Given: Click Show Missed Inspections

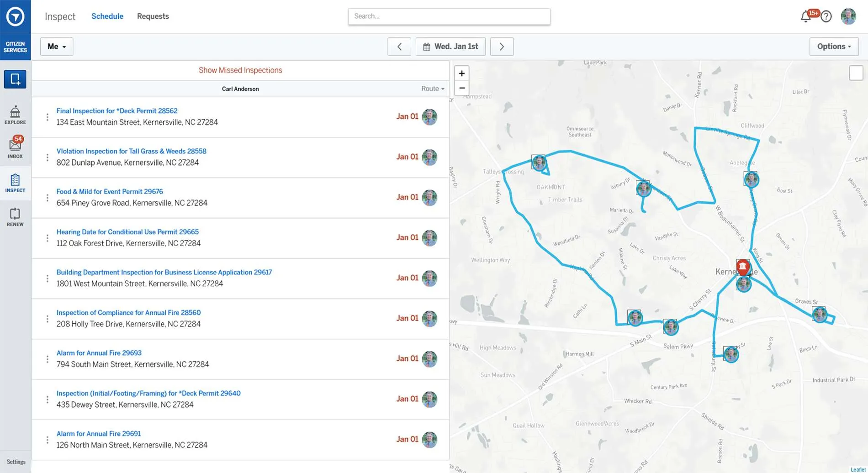Looking at the screenshot, I should (240, 70).
